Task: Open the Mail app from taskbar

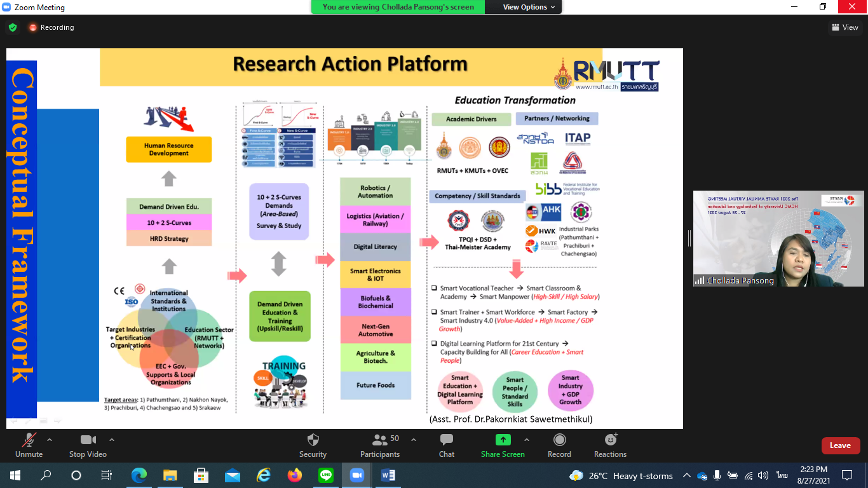Action: pos(232,475)
